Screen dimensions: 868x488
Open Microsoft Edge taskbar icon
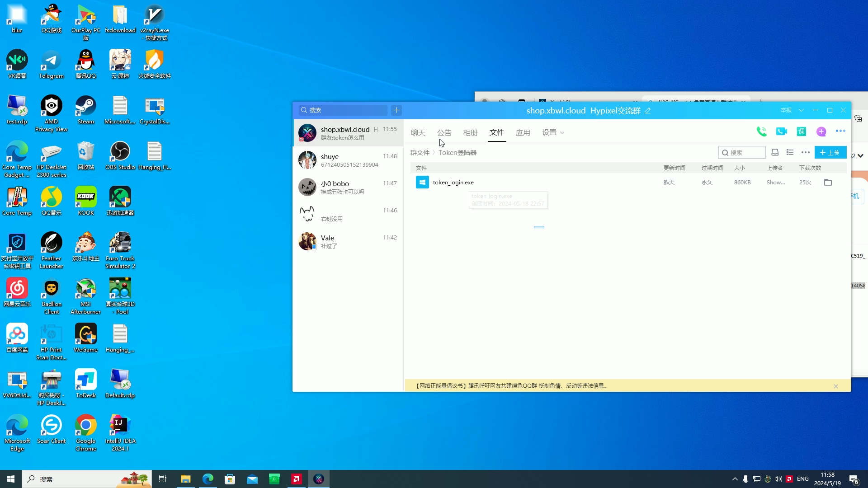[x=208, y=479]
